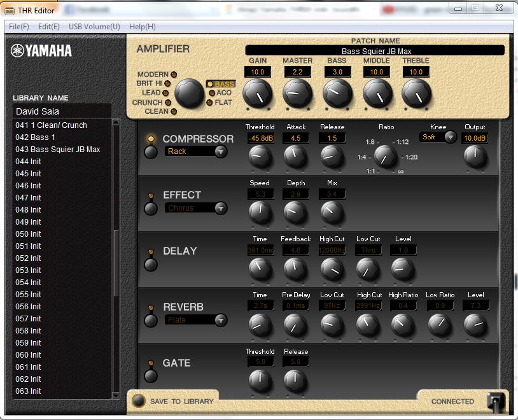
Task: Click the Yamaha logo
Action: [x=41, y=52]
